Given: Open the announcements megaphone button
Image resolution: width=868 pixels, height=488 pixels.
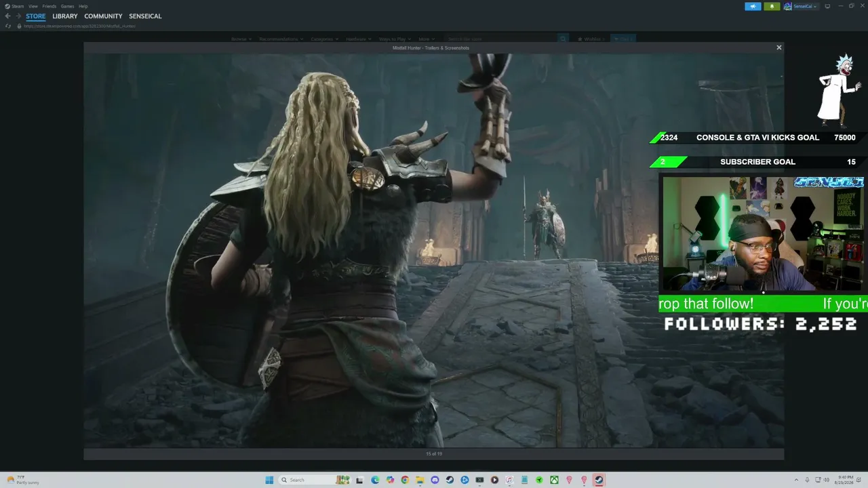Looking at the screenshot, I should 753,6.
